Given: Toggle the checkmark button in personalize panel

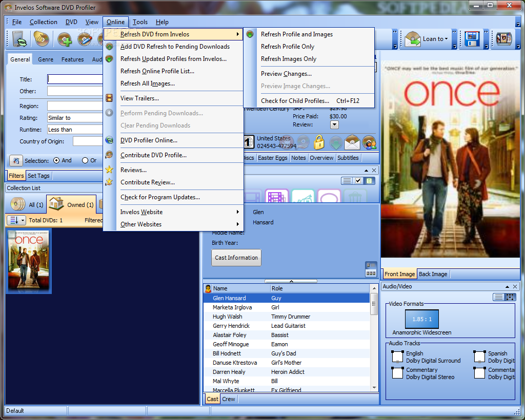Looking at the screenshot, I should coord(358,181).
